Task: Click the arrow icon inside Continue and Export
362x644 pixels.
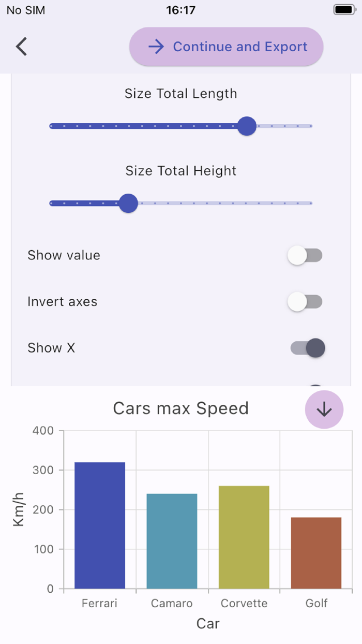Action: pos(156,47)
